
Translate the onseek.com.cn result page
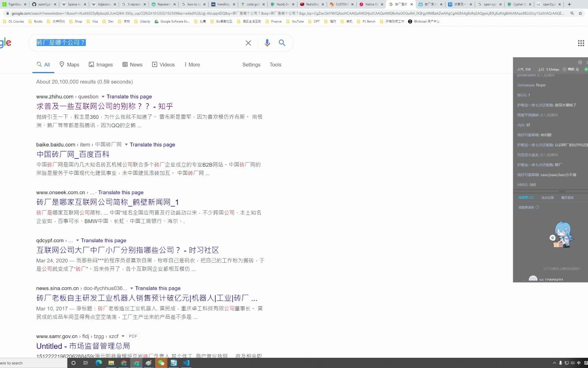pyautogui.click(x=121, y=193)
